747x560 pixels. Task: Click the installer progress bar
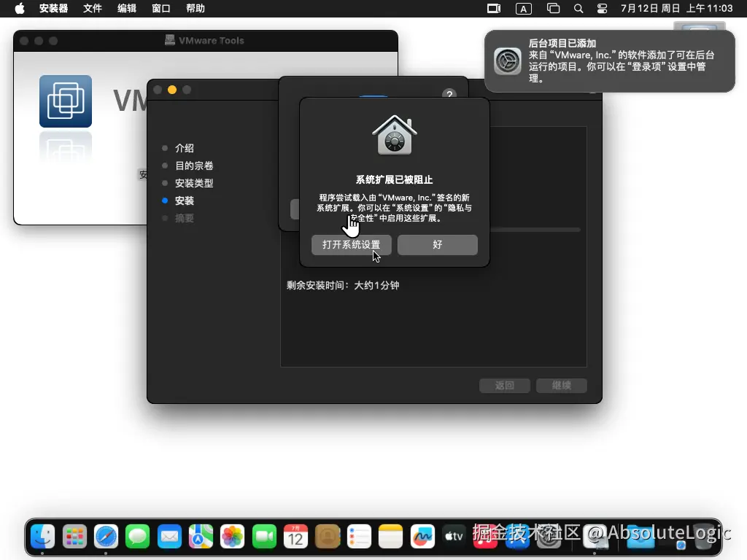pos(535,230)
